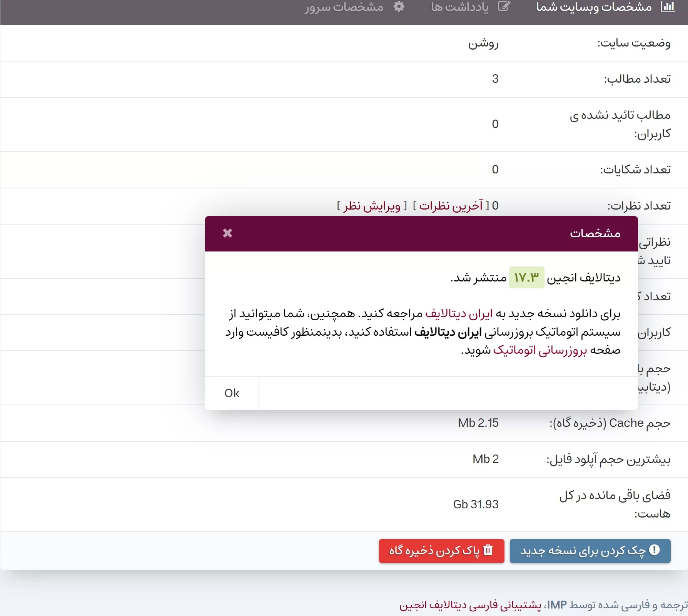Follow the red ایران دیتالایف link in dialog
Image resolution: width=688 pixels, height=616 pixels.
point(459,314)
